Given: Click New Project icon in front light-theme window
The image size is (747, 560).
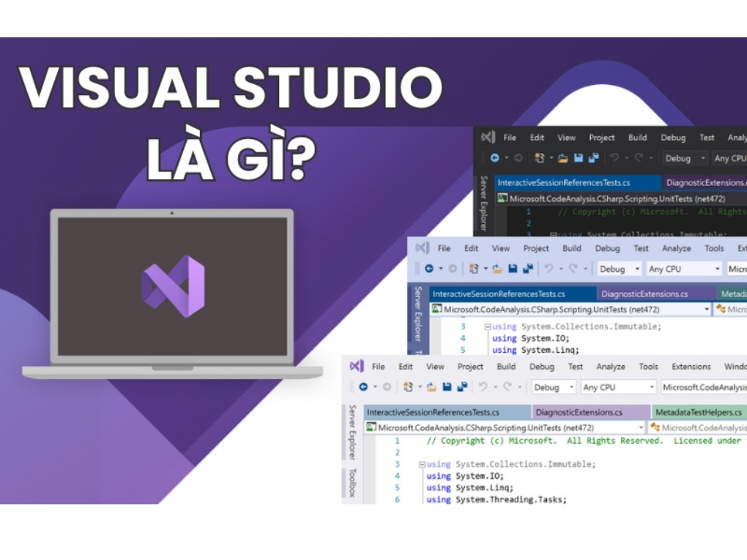Looking at the screenshot, I should pos(409,387).
